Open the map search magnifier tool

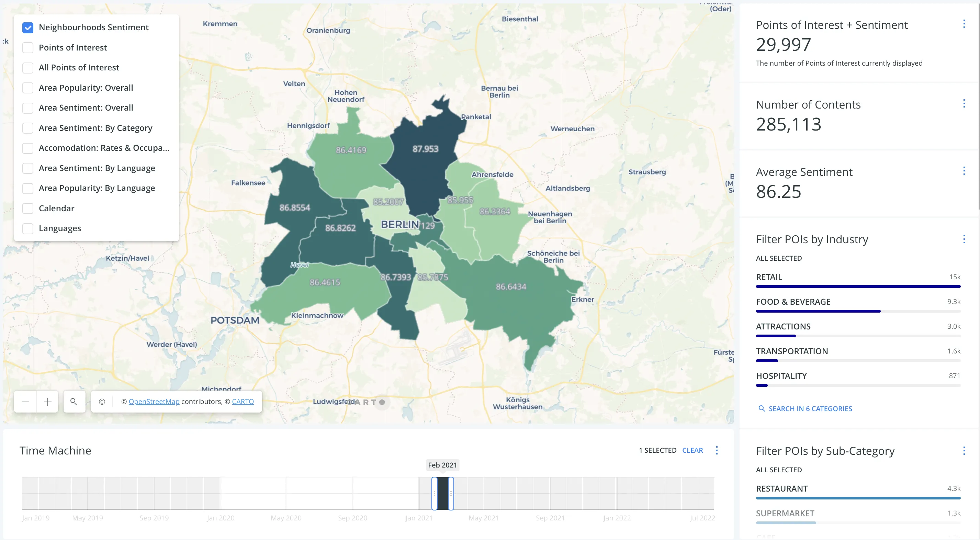74,402
